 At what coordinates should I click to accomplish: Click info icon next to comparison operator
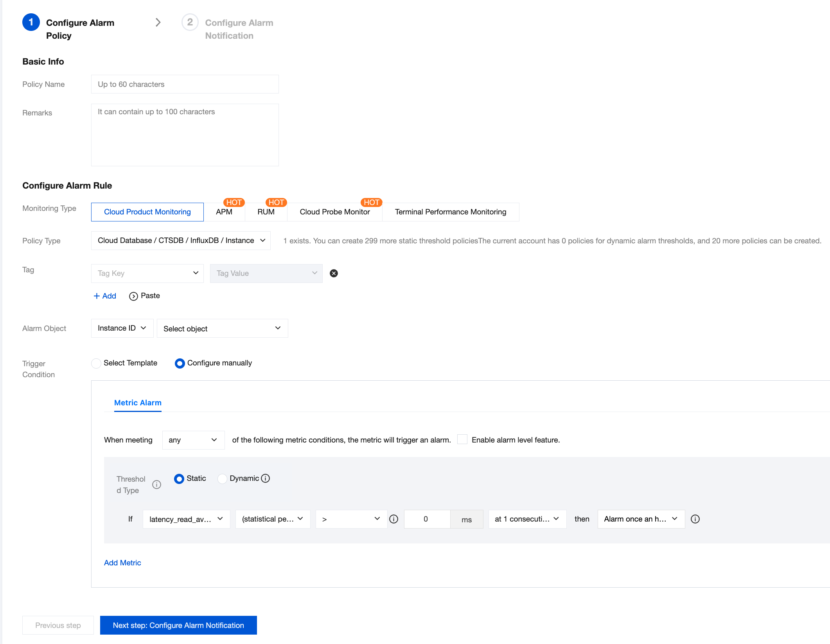click(394, 519)
